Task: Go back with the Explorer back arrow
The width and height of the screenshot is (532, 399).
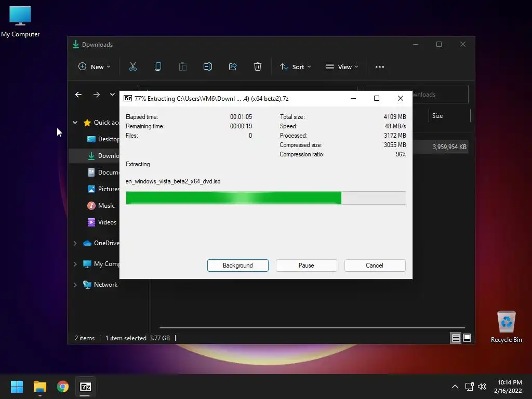Action: pyautogui.click(x=78, y=95)
